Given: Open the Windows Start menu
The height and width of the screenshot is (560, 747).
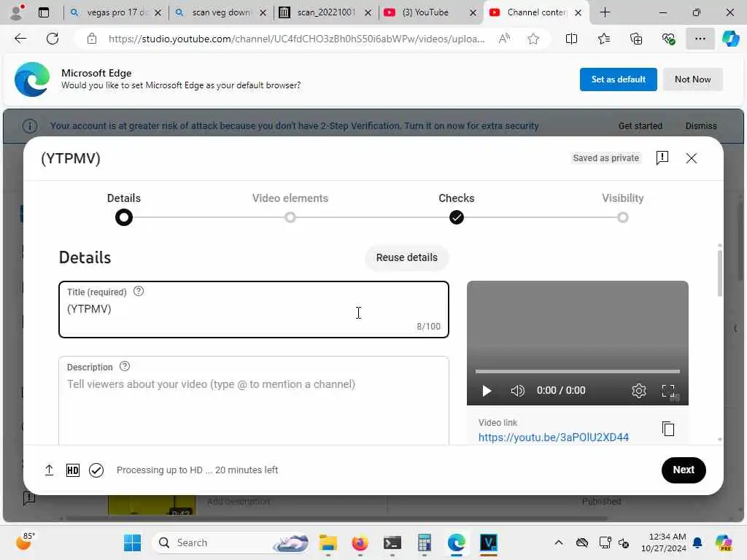Looking at the screenshot, I should point(132,542).
